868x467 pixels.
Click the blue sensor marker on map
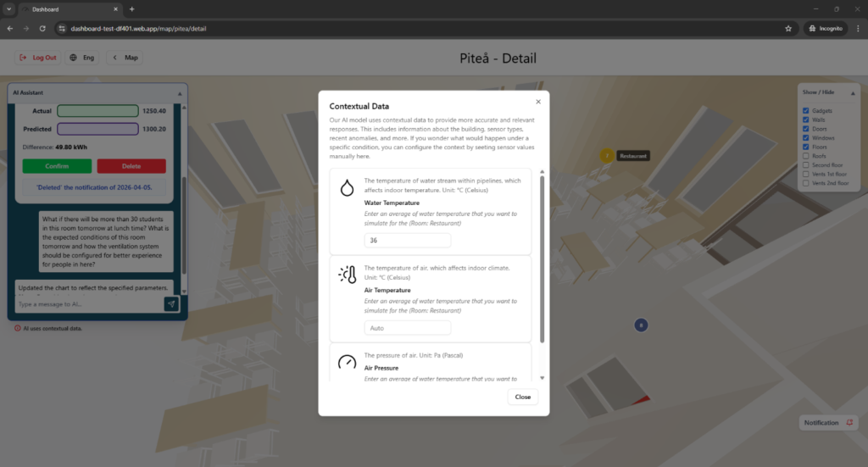point(641,325)
